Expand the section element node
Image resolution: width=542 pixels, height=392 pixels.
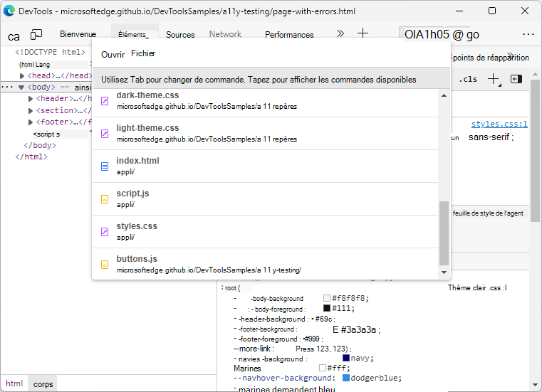pos(31,110)
